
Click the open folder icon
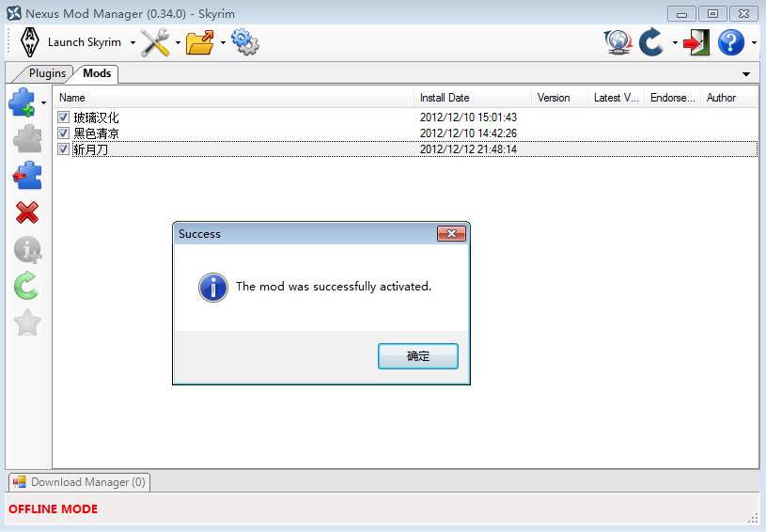200,42
